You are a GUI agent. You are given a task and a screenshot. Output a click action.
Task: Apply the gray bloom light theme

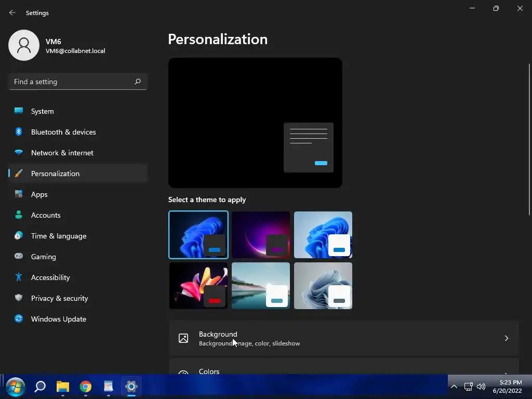tap(323, 286)
